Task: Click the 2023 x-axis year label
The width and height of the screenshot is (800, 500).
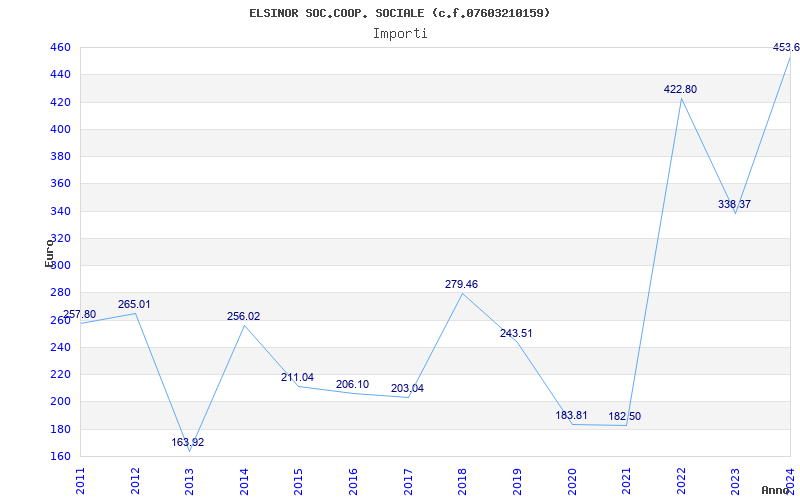Action: tap(736, 481)
